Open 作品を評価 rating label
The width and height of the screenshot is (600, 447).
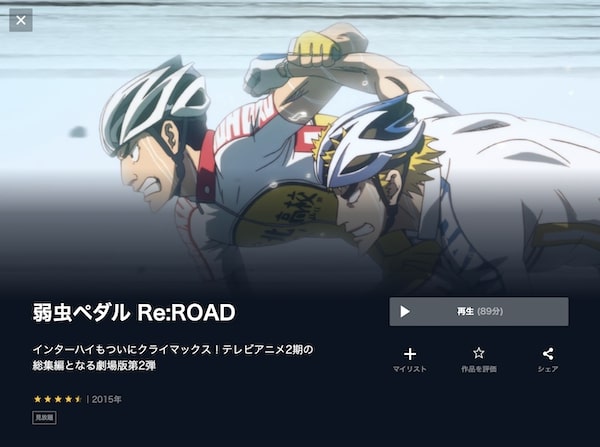click(479, 369)
